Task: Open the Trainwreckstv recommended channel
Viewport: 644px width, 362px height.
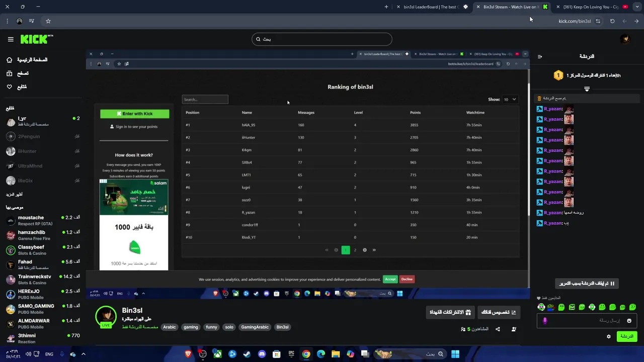Action: click(42, 280)
